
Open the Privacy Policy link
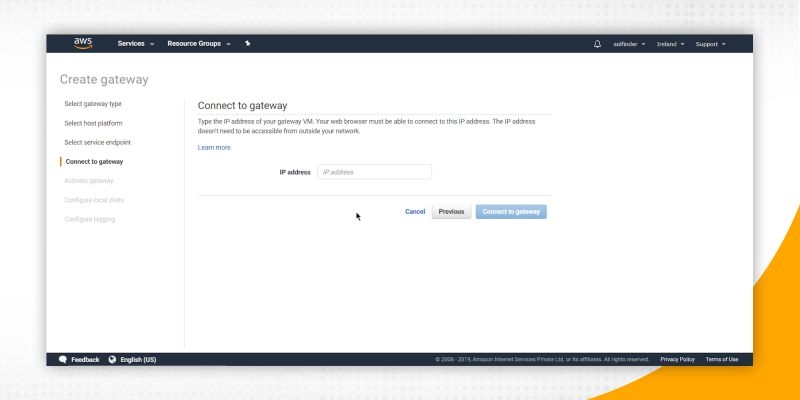point(677,359)
